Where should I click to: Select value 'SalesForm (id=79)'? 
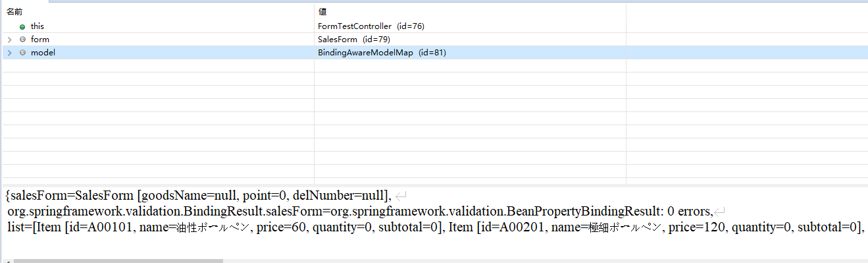(x=354, y=40)
